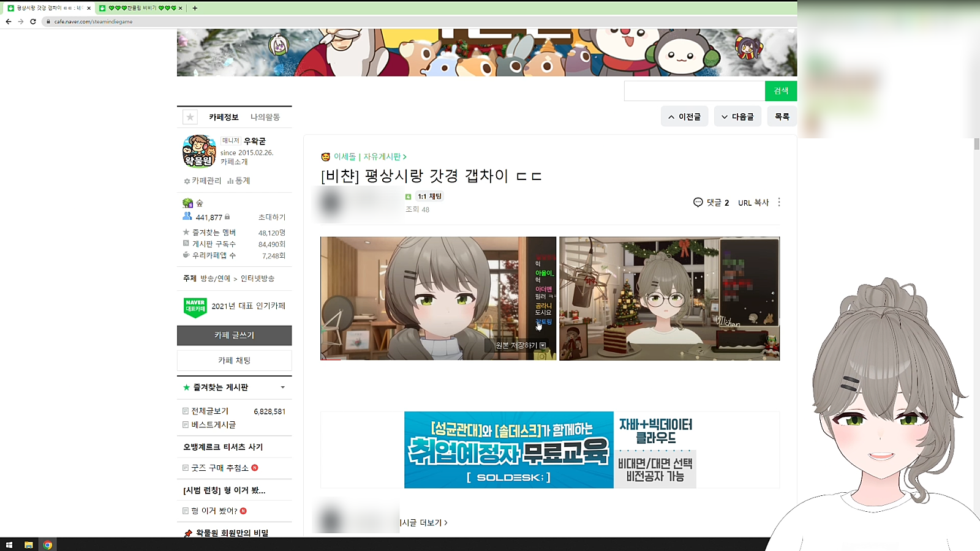
Task: Open the 굿즈 구매 추첨소 board
Action: [x=220, y=468]
